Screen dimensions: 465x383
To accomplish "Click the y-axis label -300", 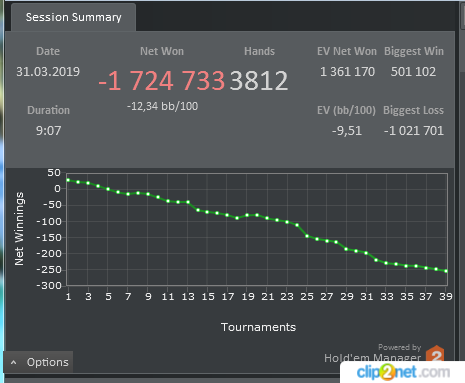I will tap(49, 286).
